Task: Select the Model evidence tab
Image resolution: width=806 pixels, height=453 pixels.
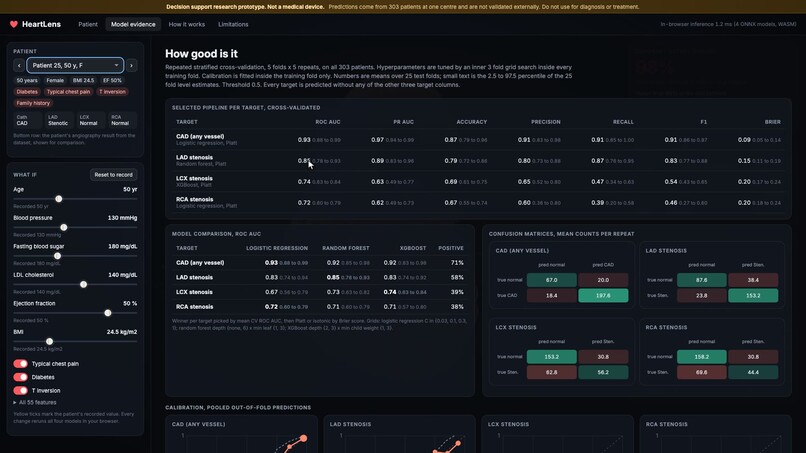Action: click(x=133, y=24)
